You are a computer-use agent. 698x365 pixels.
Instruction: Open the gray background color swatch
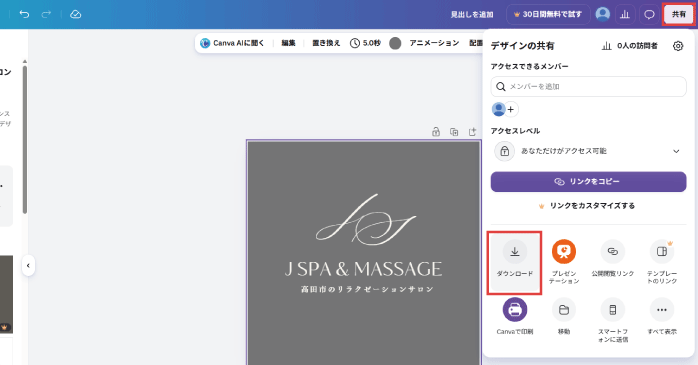[x=395, y=43]
